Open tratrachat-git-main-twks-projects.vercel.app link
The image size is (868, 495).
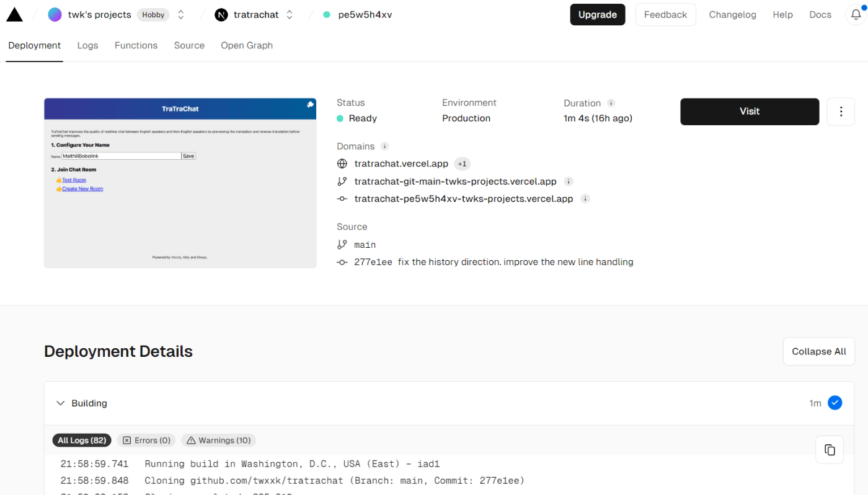[x=456, y=182]
